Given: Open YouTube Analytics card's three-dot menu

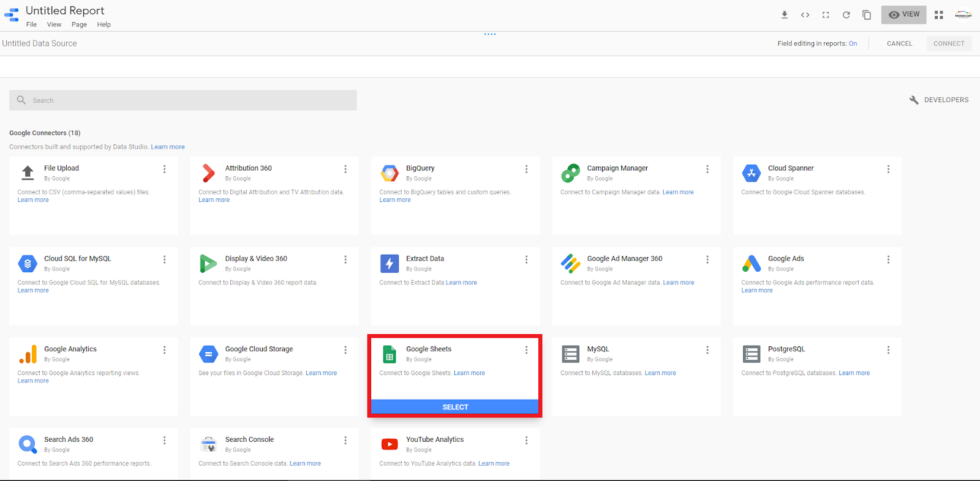Looking at the screenshot, I should point(526,441).
